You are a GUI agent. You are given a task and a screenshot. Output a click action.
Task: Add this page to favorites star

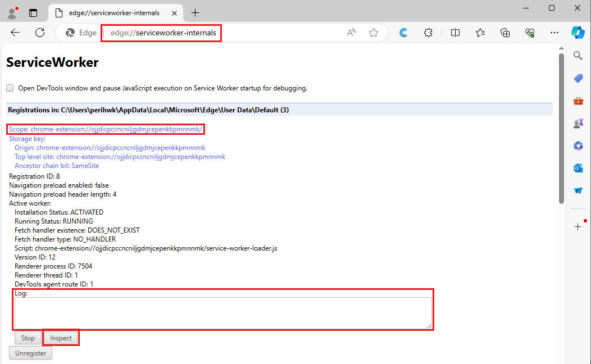click(374, 33)
